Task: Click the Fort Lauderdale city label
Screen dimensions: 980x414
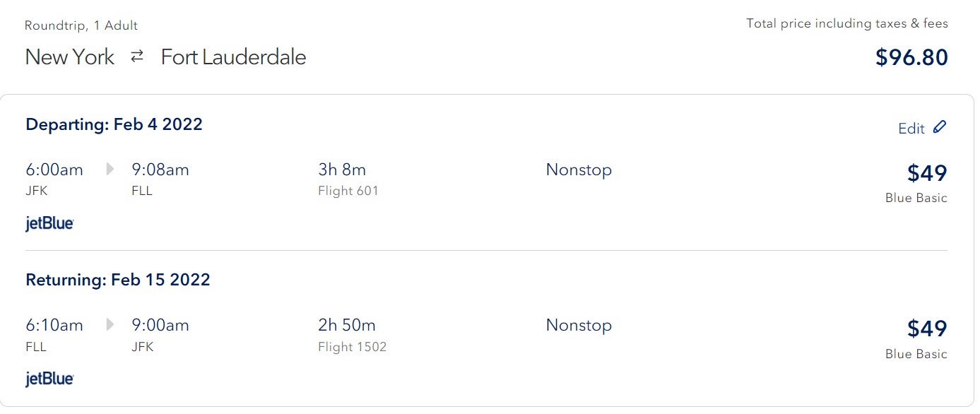Action: click(233, 57)
